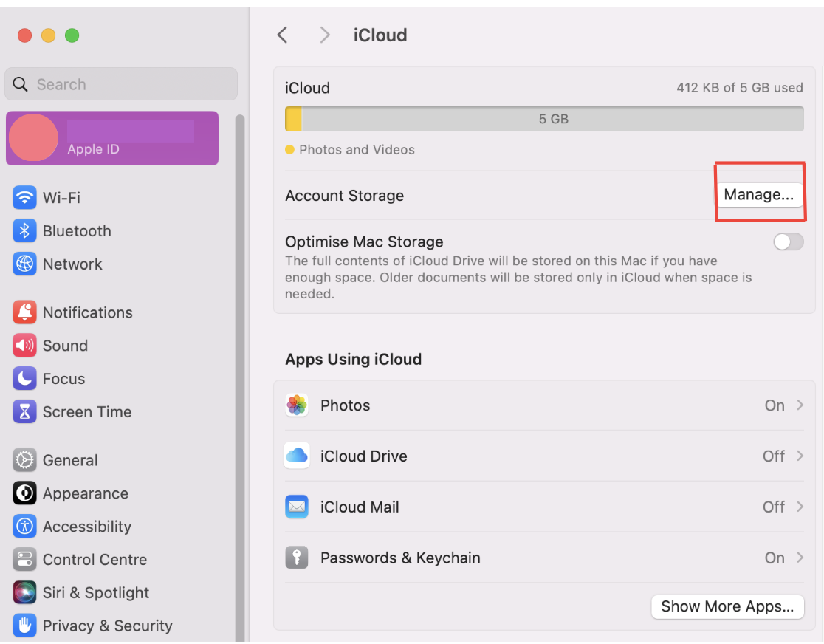Click the 'Photos and Videos' legend text
Screen dimensions: 824x644
click(357, 150)
